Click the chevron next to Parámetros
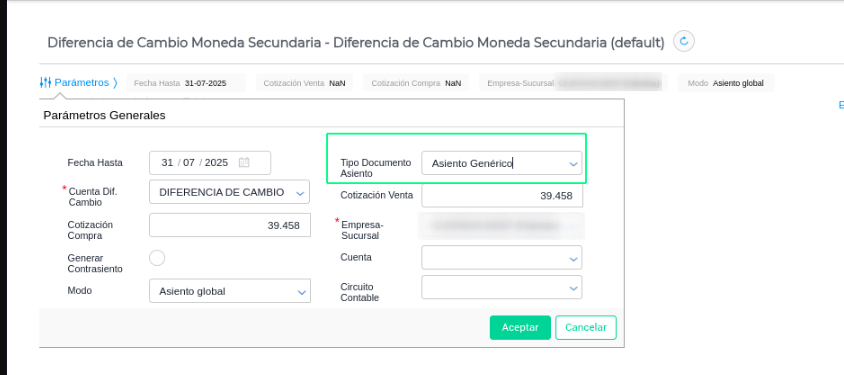The height and width of the screenshot is (375, 844). (x=115, y=83)
